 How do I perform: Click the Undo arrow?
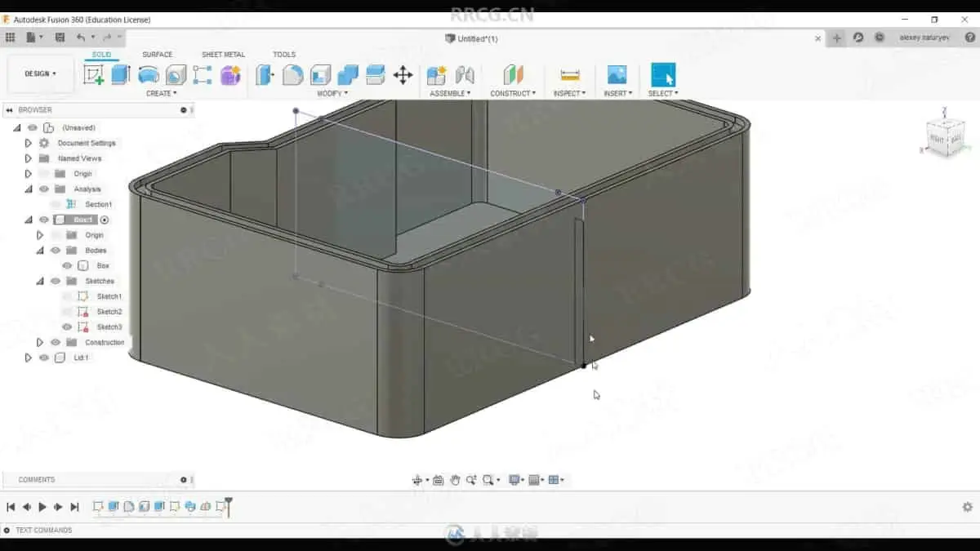80,38
